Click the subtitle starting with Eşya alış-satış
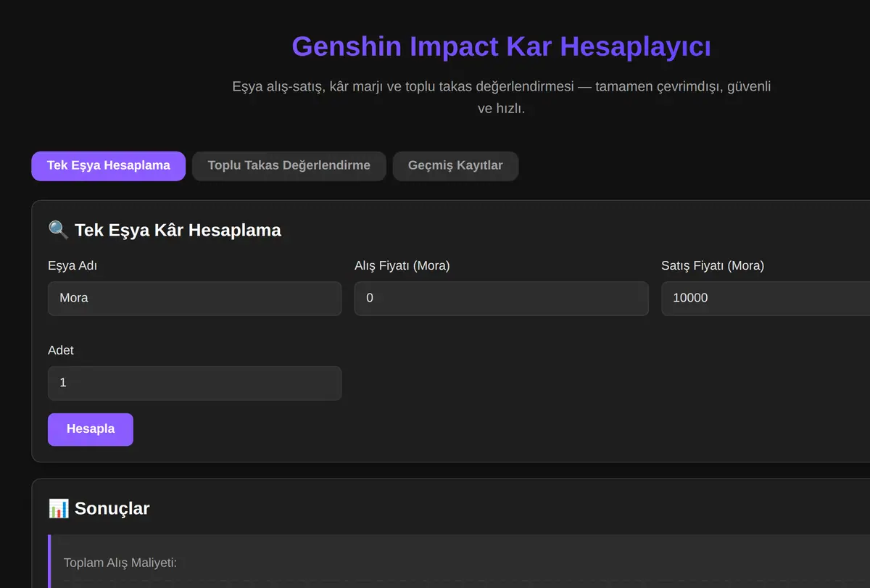870x588 pixels. coord(501,98)
